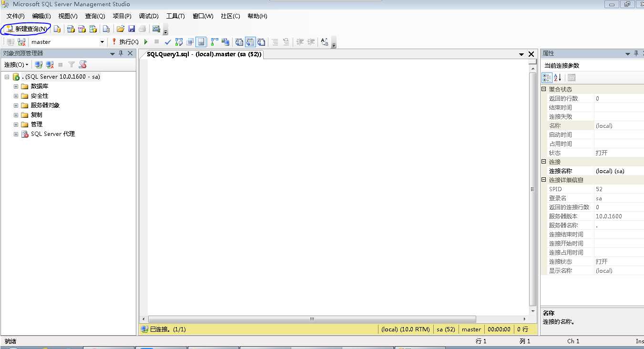The width and height of the screenshot is (644, 349).
Task: Click in the SQLQuery1.sql query editor area
Action: tap(338, 187)
